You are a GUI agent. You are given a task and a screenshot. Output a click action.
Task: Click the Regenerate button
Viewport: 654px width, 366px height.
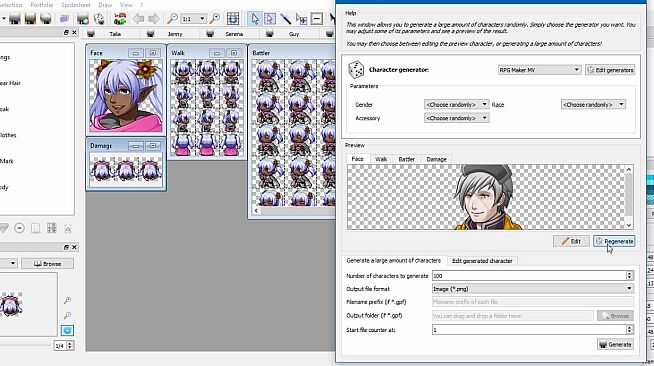[614, 241]
